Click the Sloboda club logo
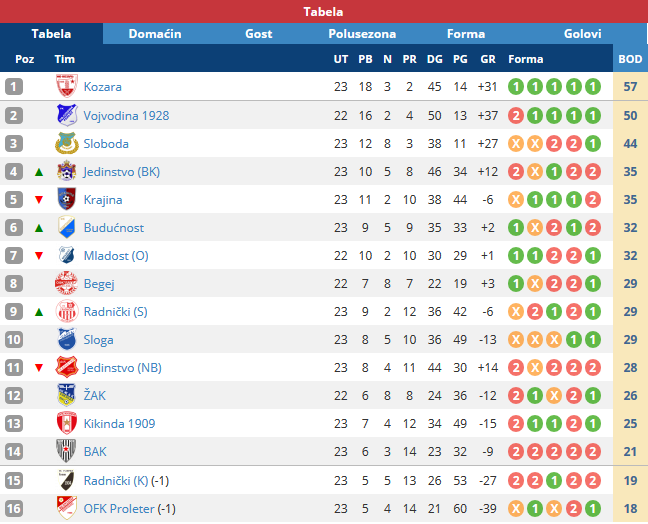The height and width of the screenshot is (524, 648). point(66,143)
